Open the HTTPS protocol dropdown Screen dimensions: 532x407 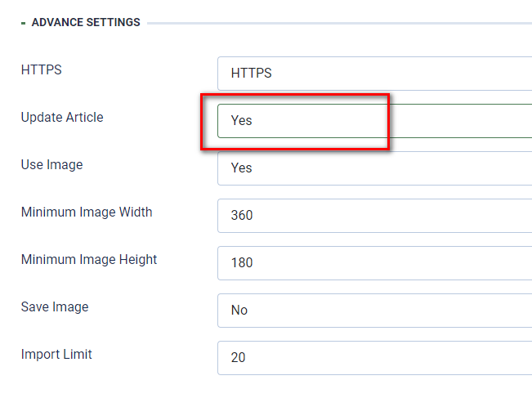tap(374, 74)
